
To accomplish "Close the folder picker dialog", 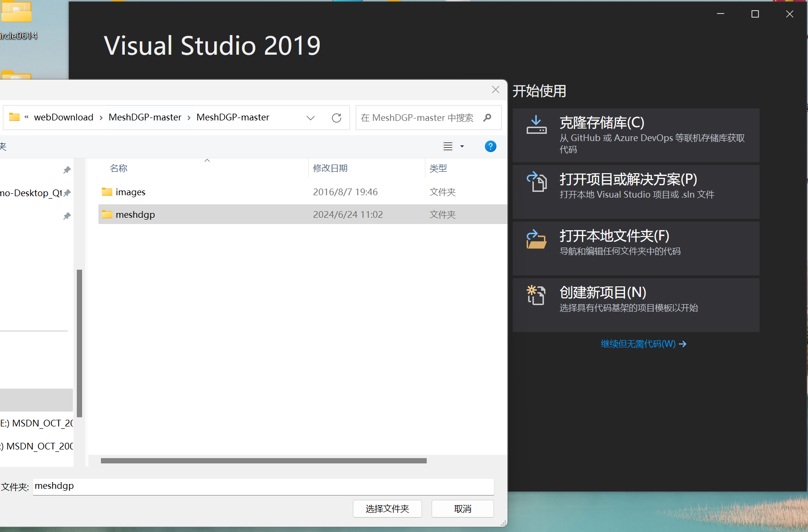I will [495, 90].
